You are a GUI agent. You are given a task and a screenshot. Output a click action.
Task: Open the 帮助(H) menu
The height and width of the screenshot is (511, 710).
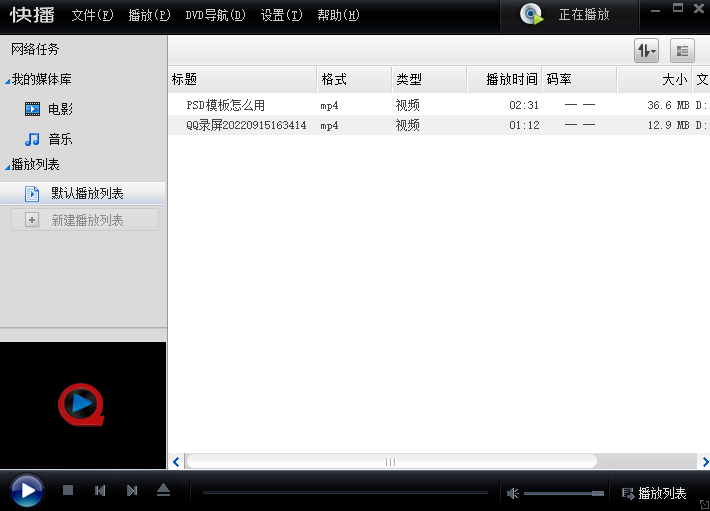pos(338,15)
